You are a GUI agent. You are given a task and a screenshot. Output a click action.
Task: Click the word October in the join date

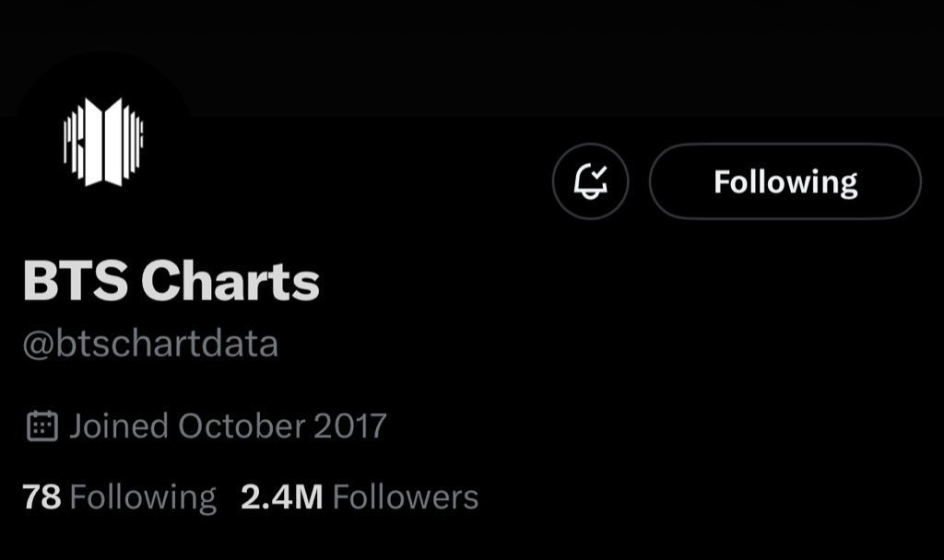pyautogui.click(x=242, y=426)
